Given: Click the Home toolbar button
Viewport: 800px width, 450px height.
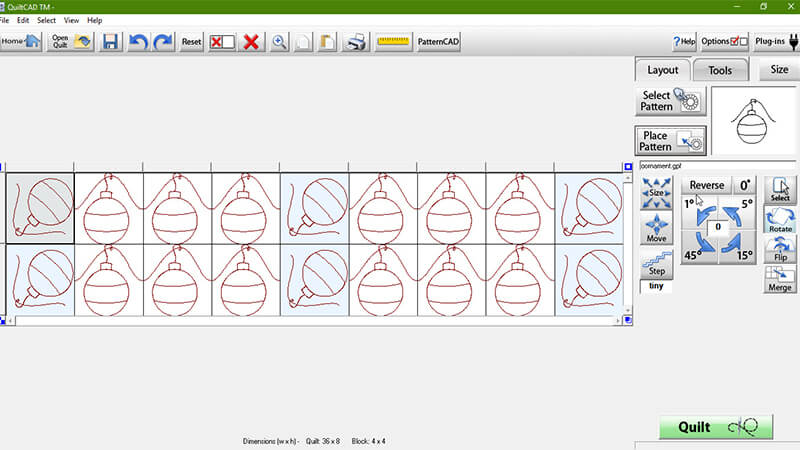Looking at the screenshot, I should point(21,42).
